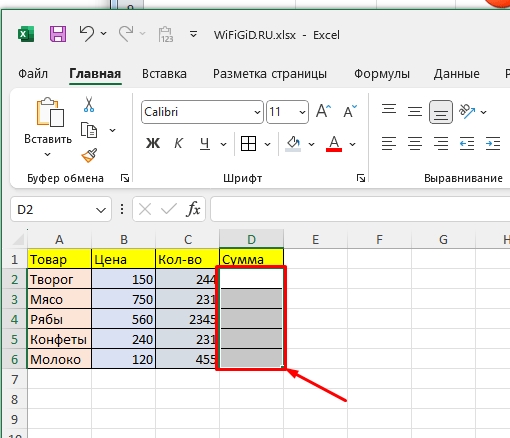The width and height of the screenshot is (510, 438).
Task: Switch to the Данные tab
Action: pos(457,74)
